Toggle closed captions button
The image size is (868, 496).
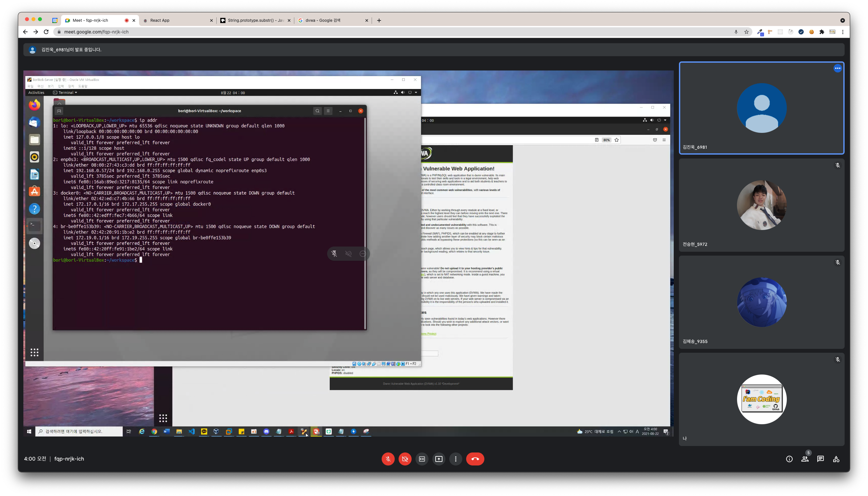tap(422, 459)
